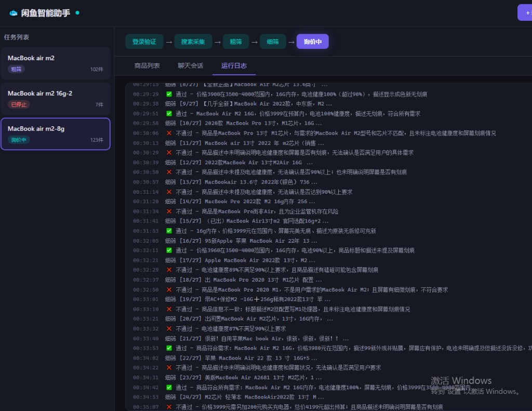Click the red X icon at 00:31:34

(x=169, y=211)
